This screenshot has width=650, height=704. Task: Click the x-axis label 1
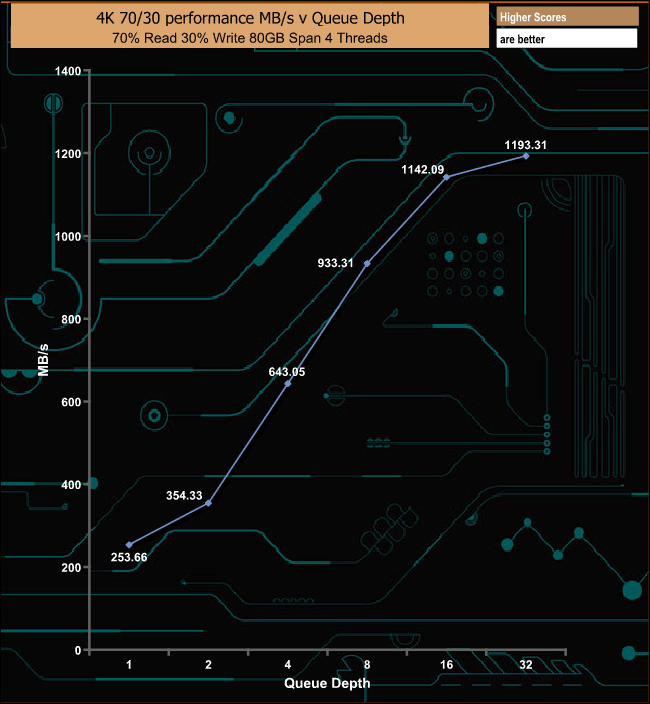tap(129, 664)
